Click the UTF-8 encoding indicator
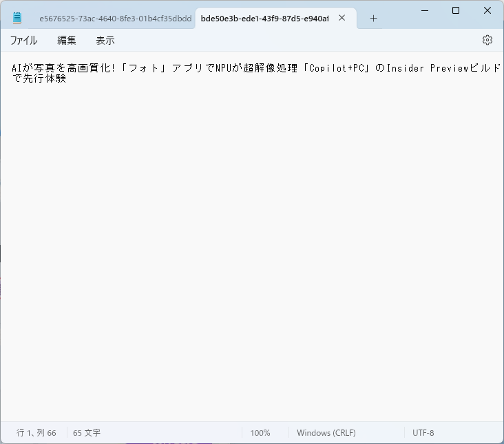The height and width of the screenshot is (444, 504). (423, 433)
